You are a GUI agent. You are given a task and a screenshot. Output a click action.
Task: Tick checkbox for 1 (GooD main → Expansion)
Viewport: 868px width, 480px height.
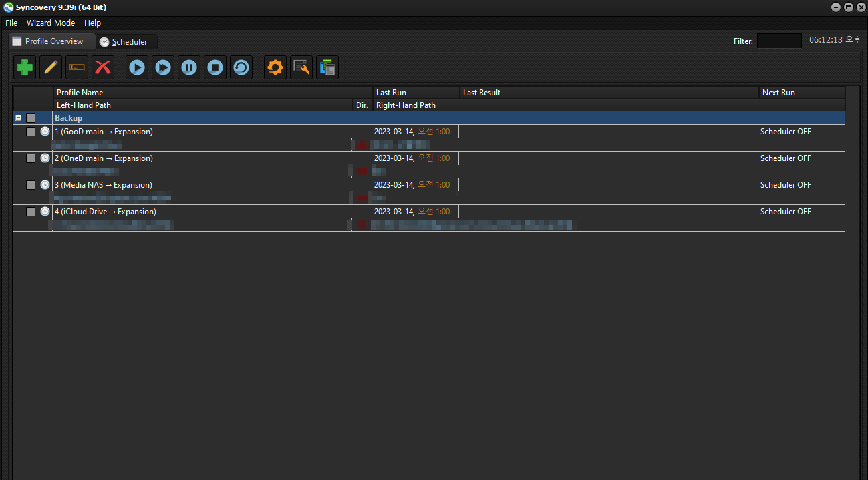click(x=31, y=132)
